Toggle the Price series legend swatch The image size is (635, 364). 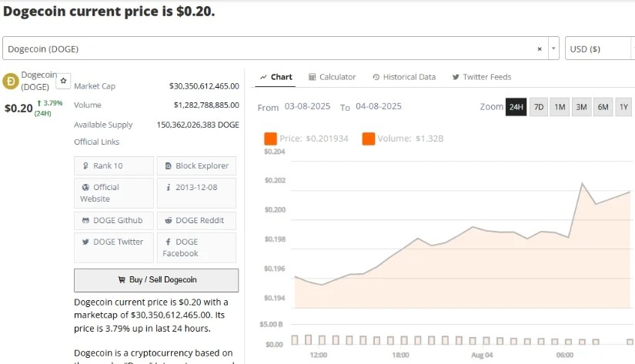(x=270, y=139)
